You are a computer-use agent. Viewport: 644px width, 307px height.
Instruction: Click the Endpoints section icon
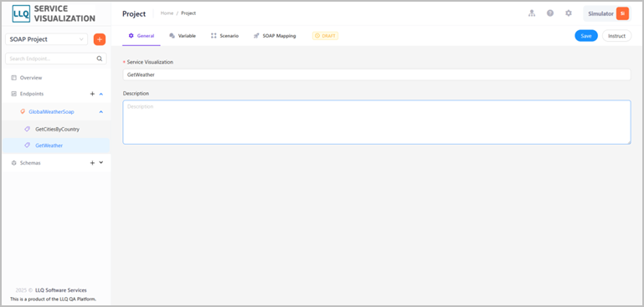(x=13, y=94)
